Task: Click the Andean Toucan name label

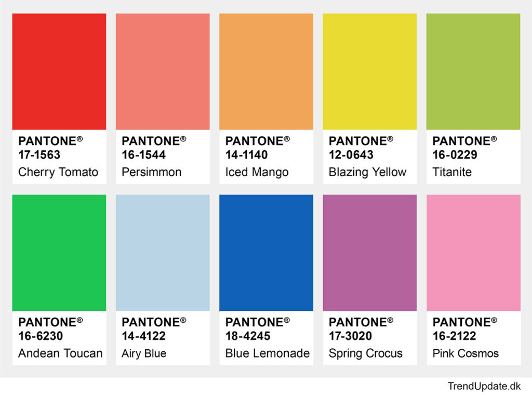Action: pyautogui.click(x=60, y=353)
